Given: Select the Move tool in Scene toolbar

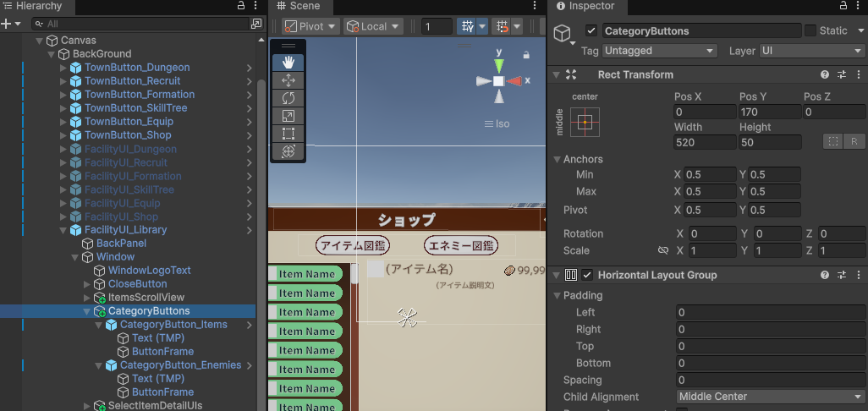Looking at the screenshot, I should pos(288,80).
